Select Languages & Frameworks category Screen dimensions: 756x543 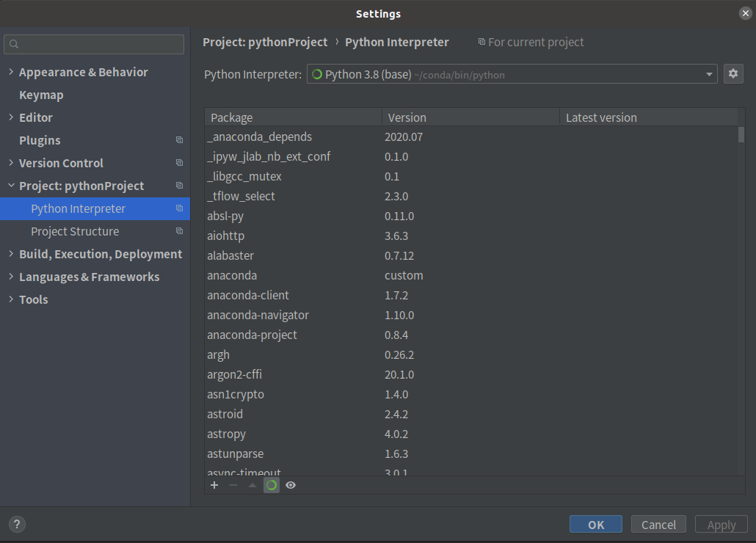click(x=90, y=277)
